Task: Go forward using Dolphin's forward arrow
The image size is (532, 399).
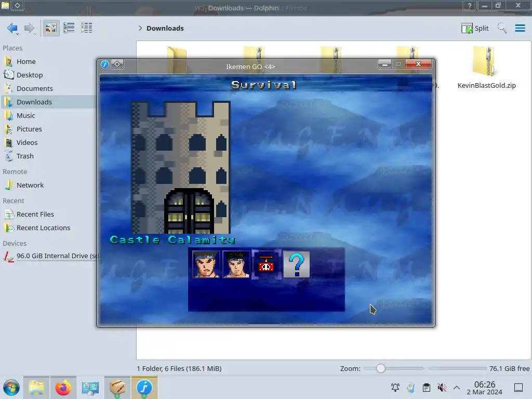Action: click(30, 28)
